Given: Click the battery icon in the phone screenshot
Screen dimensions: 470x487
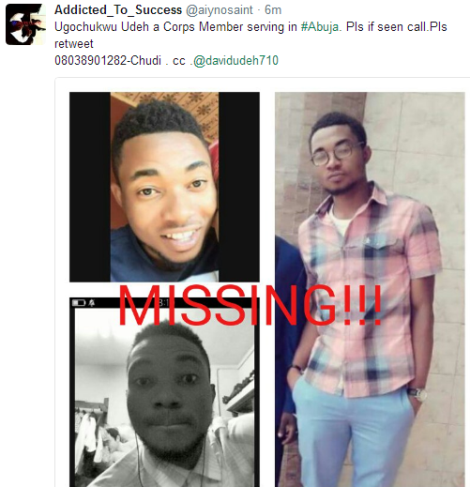Looking at the screenshot, I should pos(79,303).
